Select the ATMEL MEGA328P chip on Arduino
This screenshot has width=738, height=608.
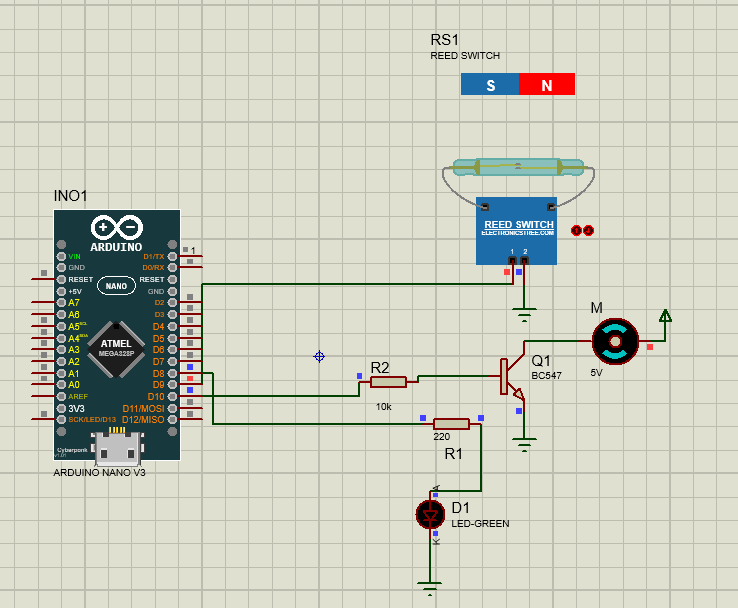click(116, 349)
